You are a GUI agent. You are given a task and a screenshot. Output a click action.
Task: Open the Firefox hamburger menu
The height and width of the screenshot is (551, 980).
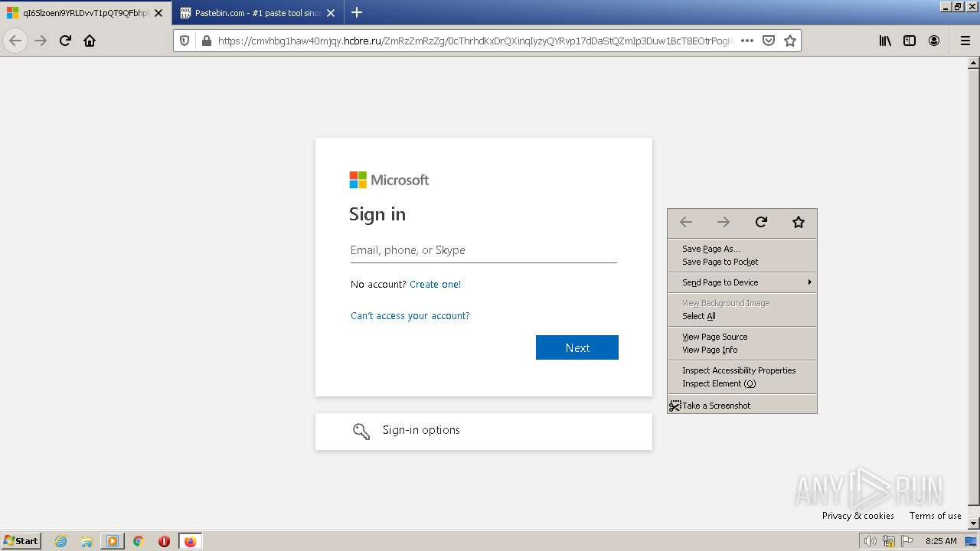point(965,41)
